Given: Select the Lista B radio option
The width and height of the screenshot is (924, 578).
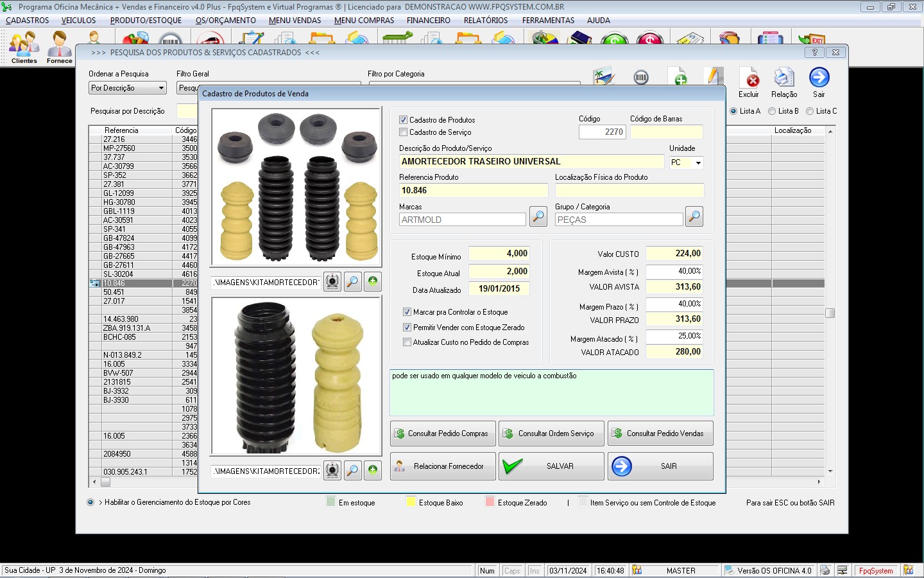Looking at the screenshot, I should pyautogui.click(x=772, y=111).
